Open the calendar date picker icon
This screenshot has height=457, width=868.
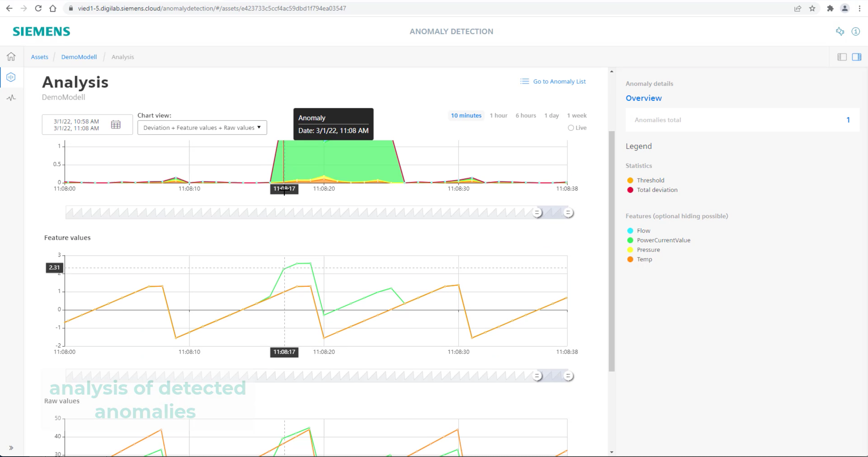[x=116, y=124]
